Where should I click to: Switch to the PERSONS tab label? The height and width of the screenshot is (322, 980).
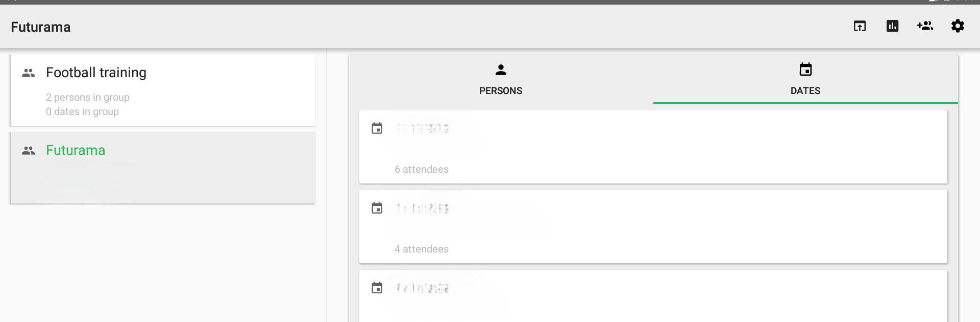click(501, 91)
